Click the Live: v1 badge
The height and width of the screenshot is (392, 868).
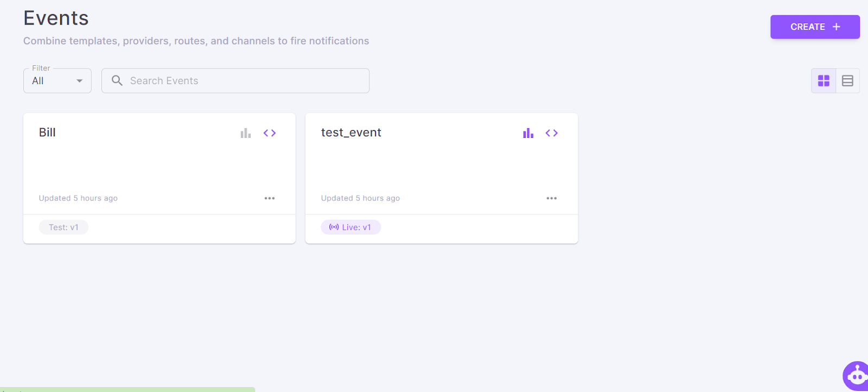point(350,227)
